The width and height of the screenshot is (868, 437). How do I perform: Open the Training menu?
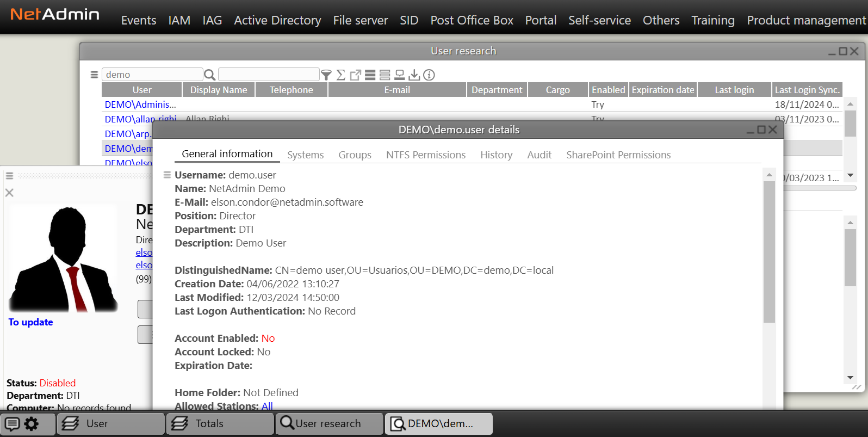click(713, 21)
